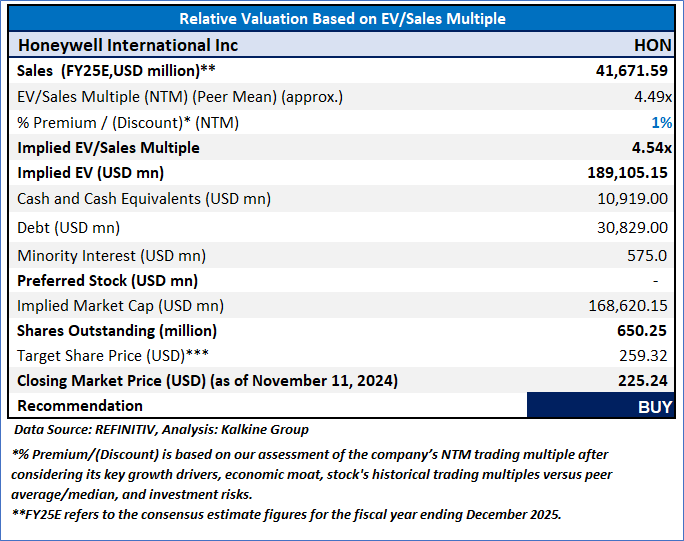Click the peer mean value '4.49x'
This screenshot has height=541, width=684.
[x=653, y=97]
